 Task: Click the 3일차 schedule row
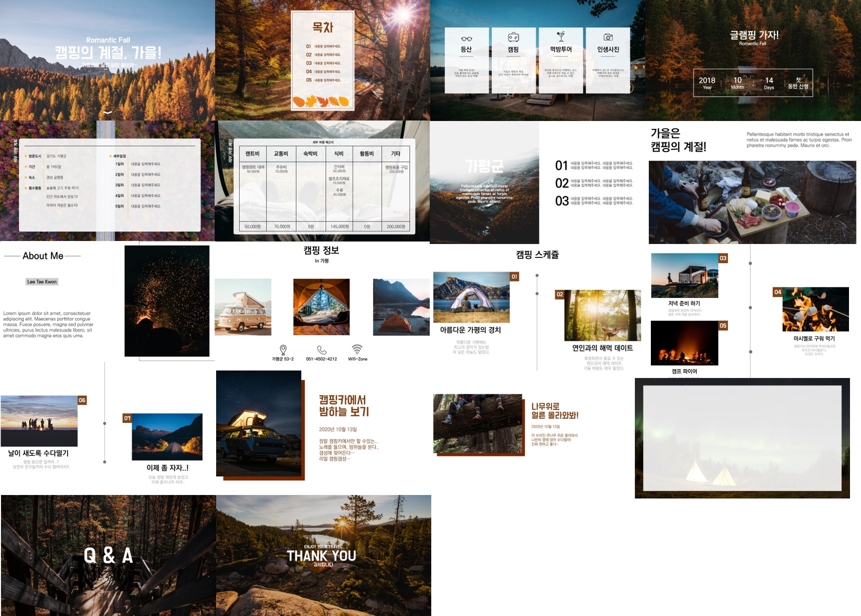[138, 185]
